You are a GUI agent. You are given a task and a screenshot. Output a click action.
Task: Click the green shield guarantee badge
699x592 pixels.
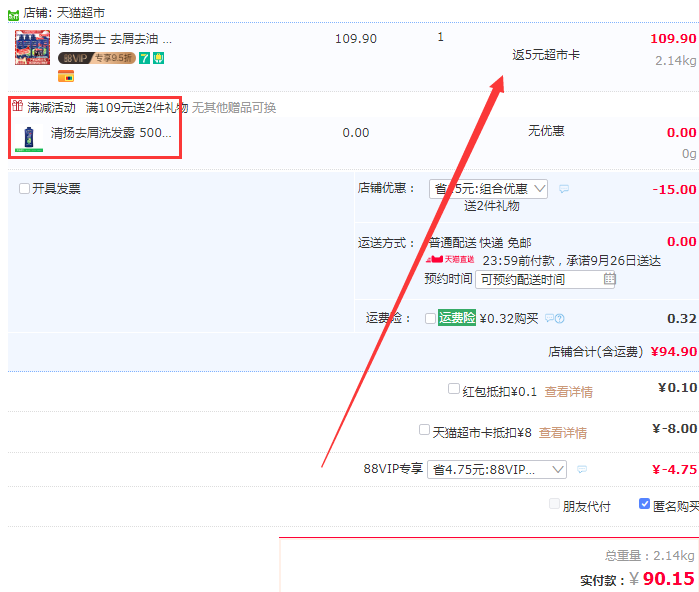click(x=159, y=58)
